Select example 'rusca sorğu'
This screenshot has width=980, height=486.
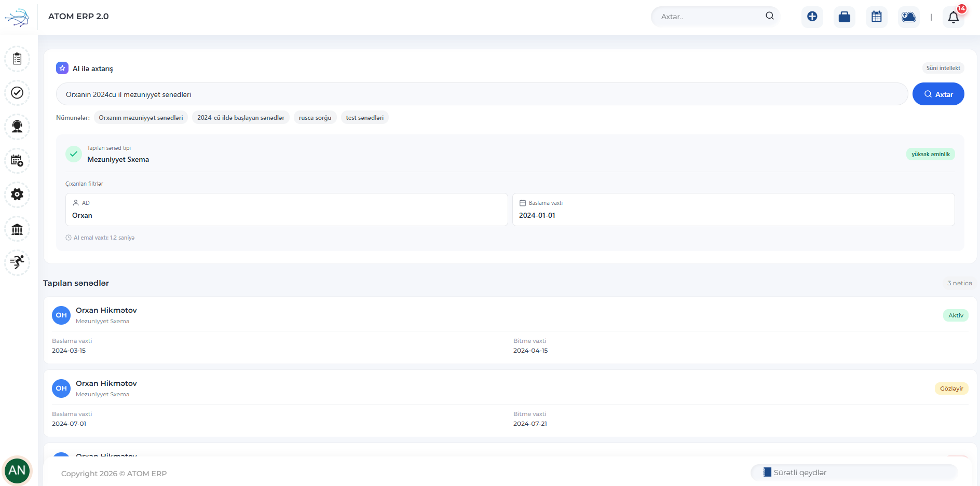(315, 118)
